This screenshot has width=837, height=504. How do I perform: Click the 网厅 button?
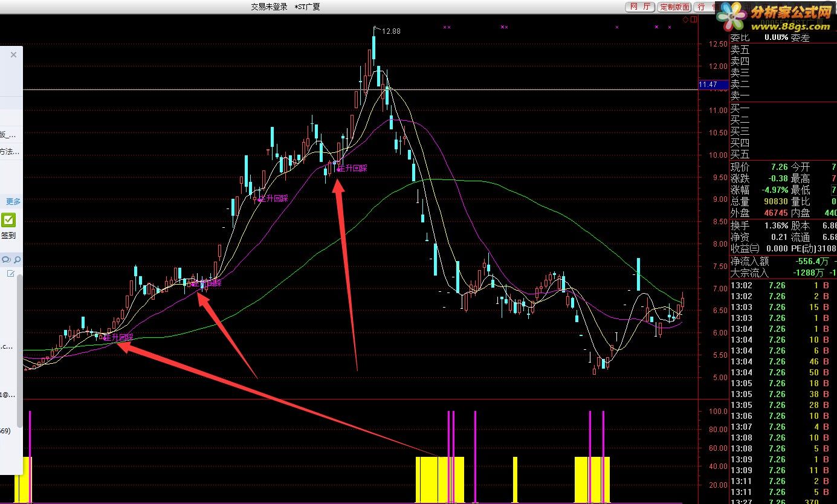point(639,7)
